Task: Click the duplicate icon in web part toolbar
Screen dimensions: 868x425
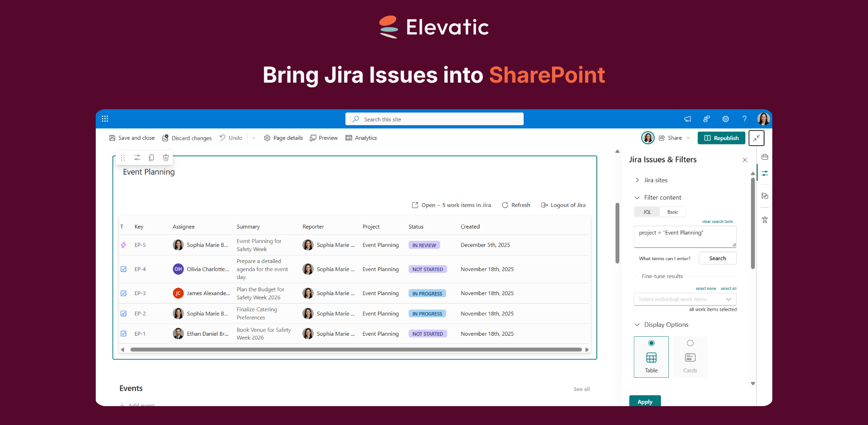Action: pyautogui.click(x=151, y=157)
